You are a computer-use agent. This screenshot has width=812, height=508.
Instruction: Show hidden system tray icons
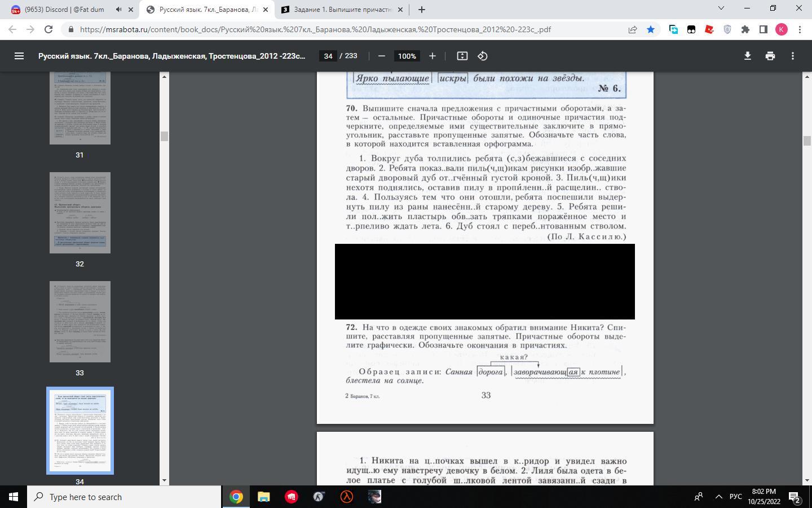719,497
